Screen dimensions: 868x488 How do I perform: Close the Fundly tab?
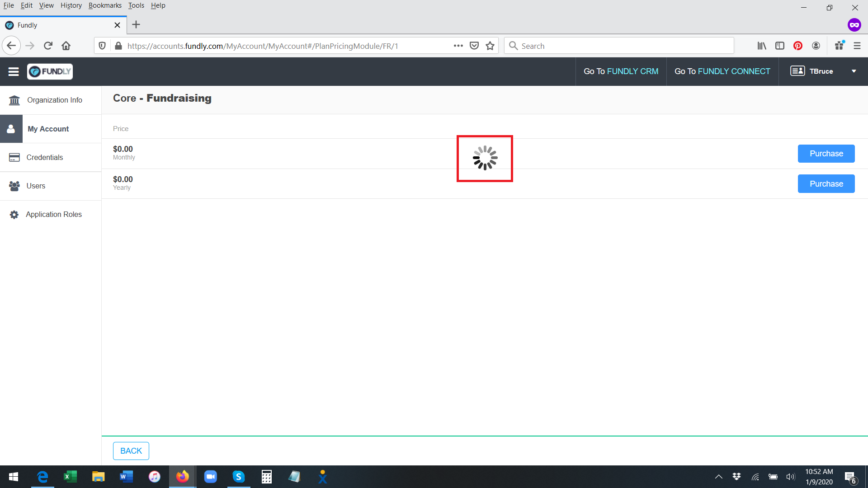(x=117, y=25)
